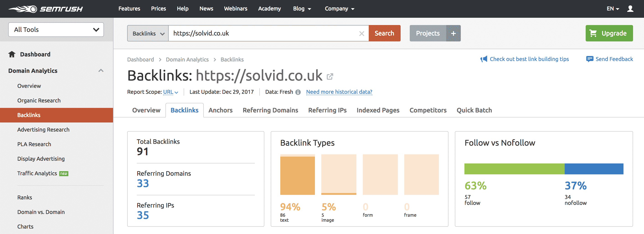Switch to the Overview tab
Viewport: 644px width, 234px height.
146,110
